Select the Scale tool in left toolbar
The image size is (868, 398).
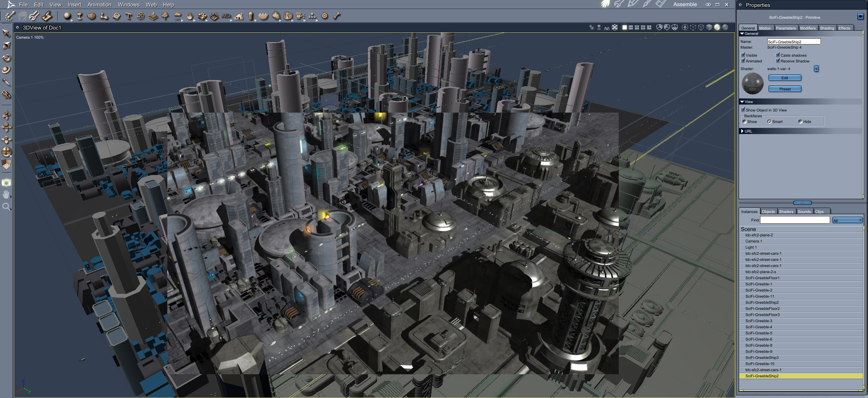6,46
